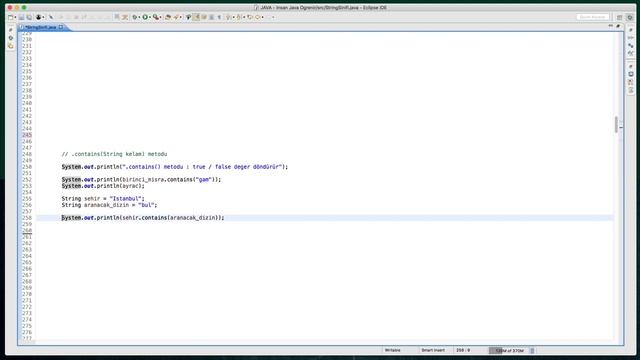Open the Run history dropdown arrow

[x=150, y=17]
